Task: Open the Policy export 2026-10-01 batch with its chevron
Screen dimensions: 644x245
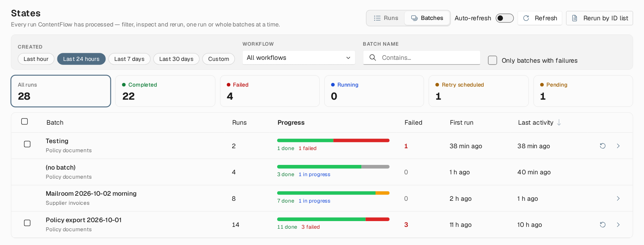Action: pos(618,225)
